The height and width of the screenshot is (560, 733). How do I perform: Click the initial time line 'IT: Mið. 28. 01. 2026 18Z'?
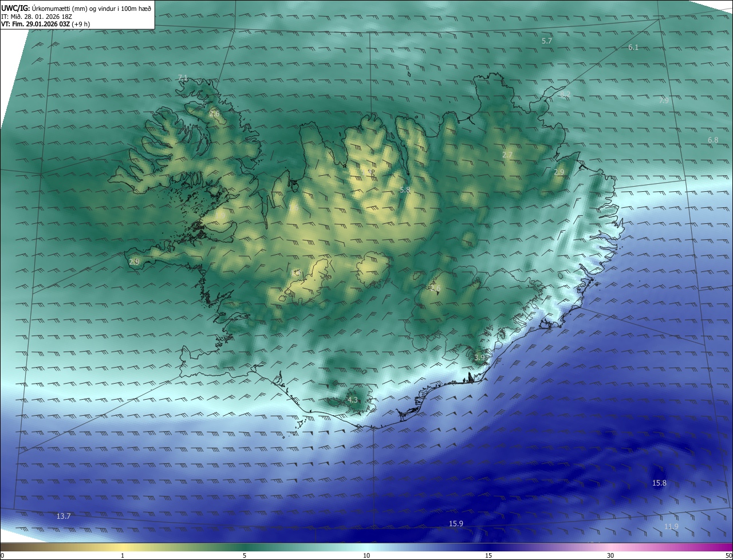(36, 17)
